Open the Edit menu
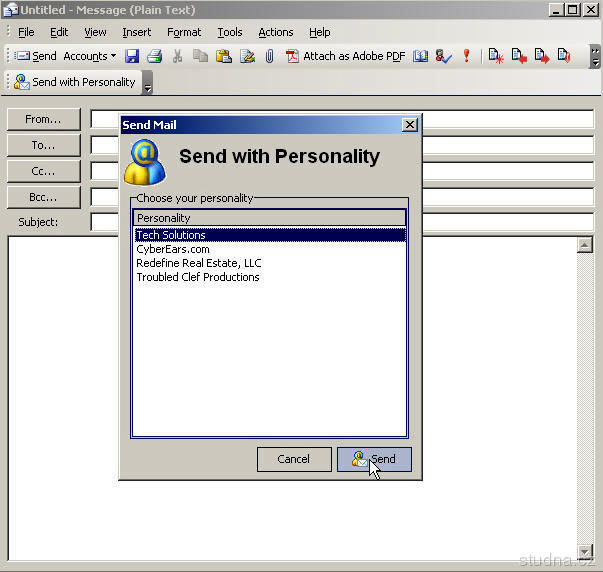The width and height of the screenshot is (603, 572). point(59,32)
